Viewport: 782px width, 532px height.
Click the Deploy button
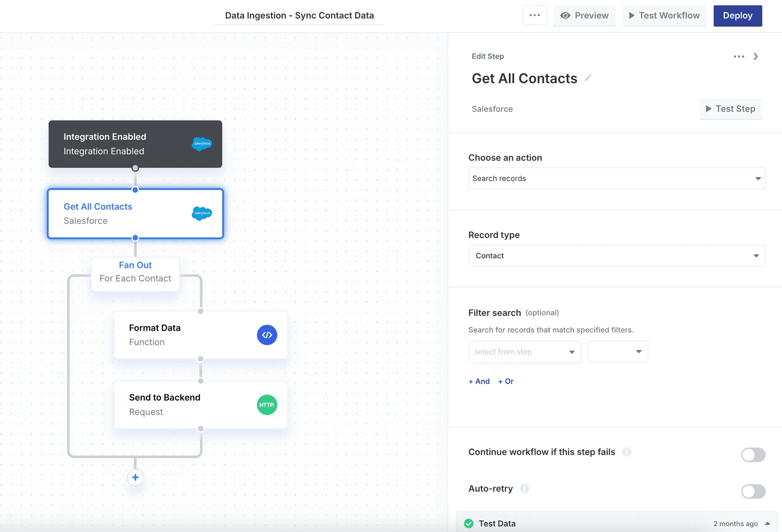point(737,16)
